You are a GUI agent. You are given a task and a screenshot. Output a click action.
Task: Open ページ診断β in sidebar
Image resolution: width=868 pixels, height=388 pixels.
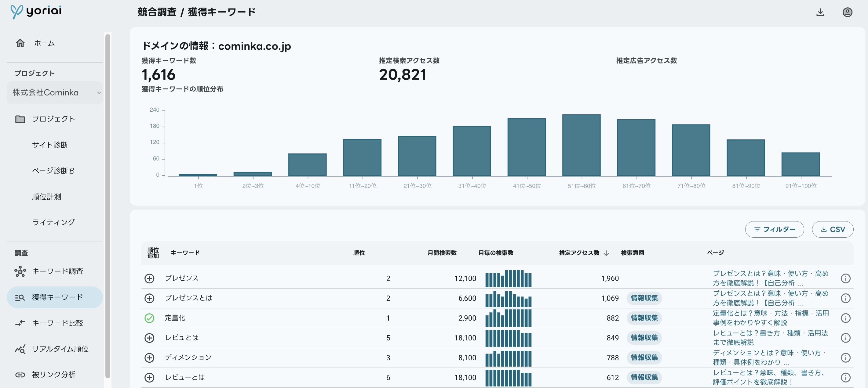[53, 171]
